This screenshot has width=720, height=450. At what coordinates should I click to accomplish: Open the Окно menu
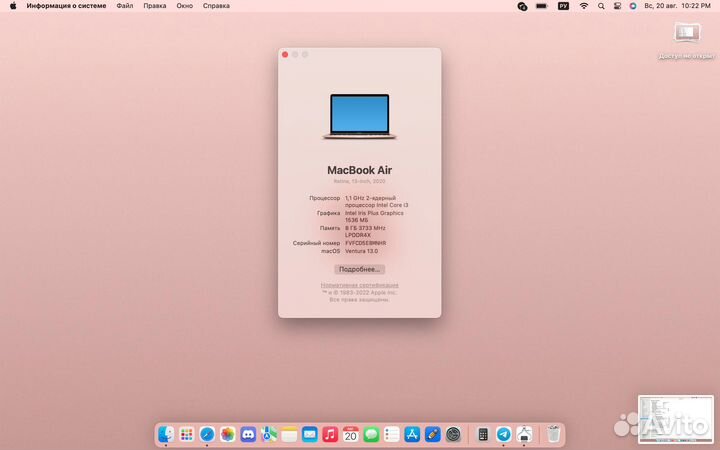tap(185, 6)
